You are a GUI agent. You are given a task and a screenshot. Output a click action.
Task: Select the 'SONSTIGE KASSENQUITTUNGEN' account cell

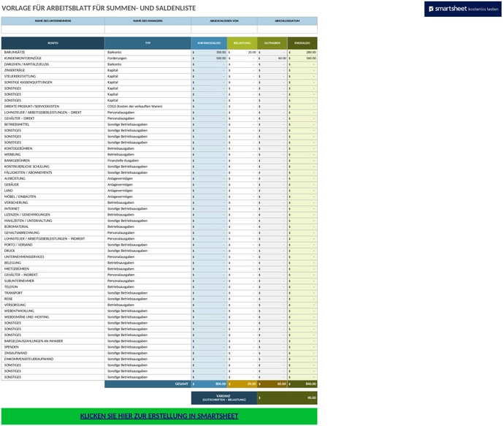tap(53, 83)
